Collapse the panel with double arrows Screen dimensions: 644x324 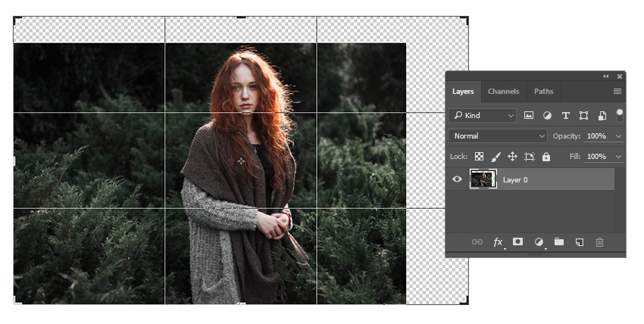pos(606,76)
